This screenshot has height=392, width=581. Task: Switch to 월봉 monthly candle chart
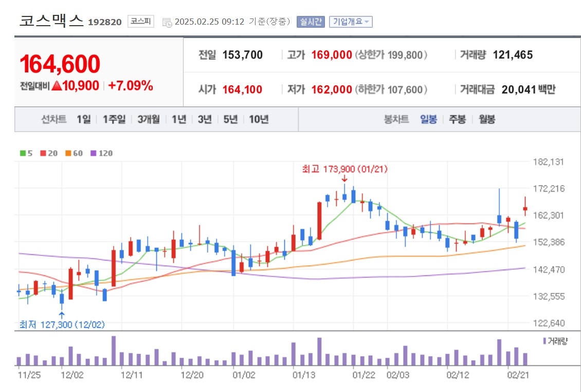(487, 119)
